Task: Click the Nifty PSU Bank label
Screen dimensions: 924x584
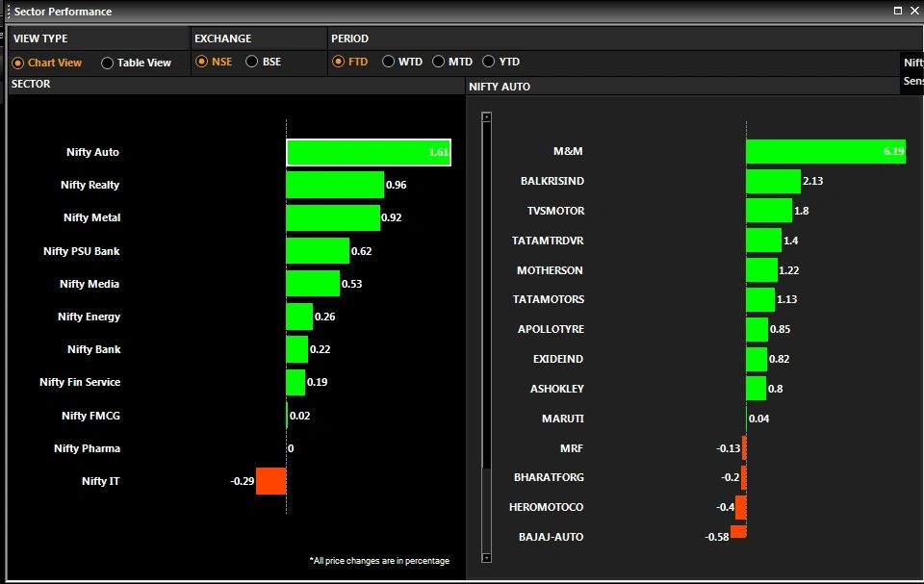Action: pos(82,251)
